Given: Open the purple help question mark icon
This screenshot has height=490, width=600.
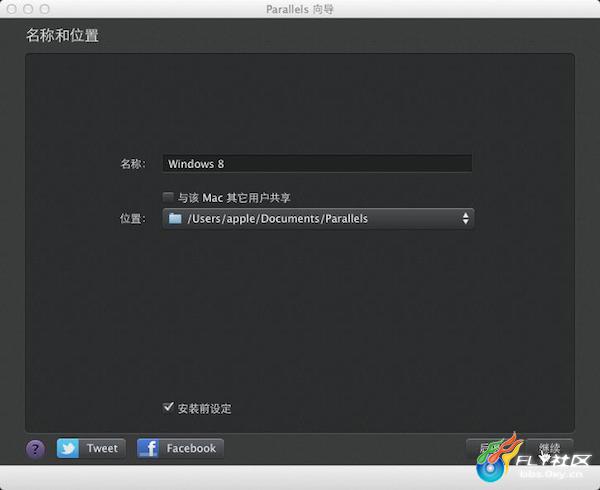Looking at the screenshot, I should 35,448.
